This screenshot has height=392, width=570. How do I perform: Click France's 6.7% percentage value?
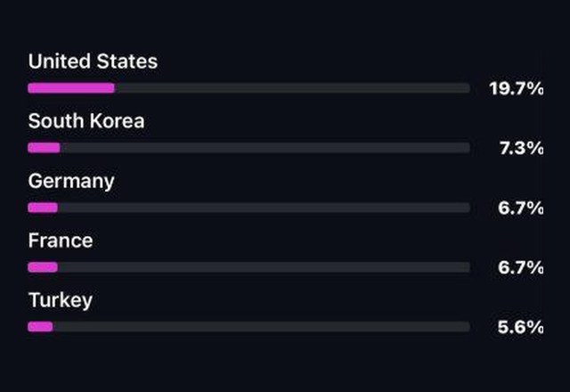click(x=521, y=267)
